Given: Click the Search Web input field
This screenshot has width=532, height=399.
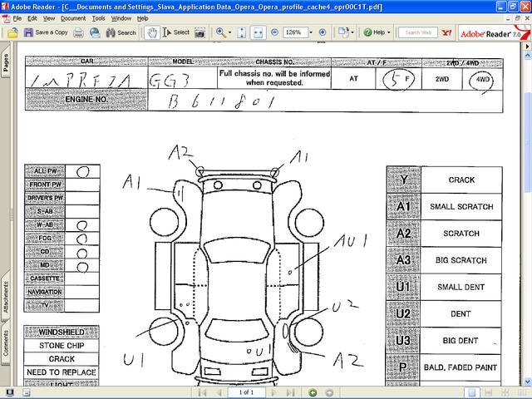Looking at the screenshot, I should click(418, 32).
